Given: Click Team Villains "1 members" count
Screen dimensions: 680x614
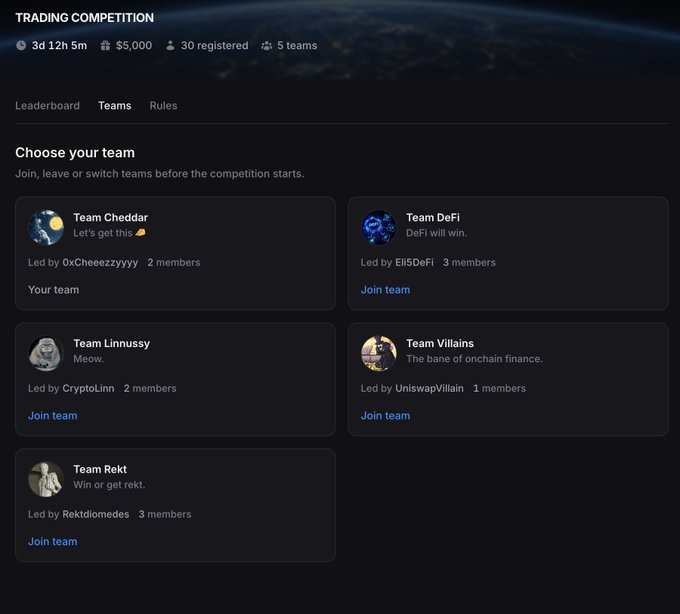Looking at the screenshot, I should coord(499,388).
